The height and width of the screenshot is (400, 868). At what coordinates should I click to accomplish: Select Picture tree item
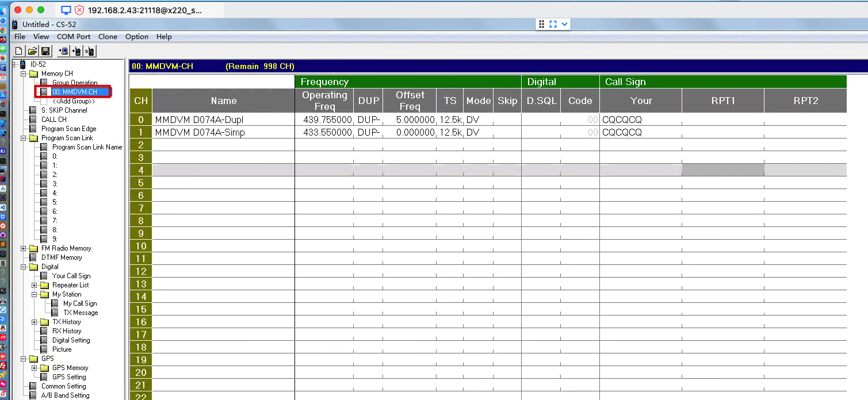[x=62, y=349]
